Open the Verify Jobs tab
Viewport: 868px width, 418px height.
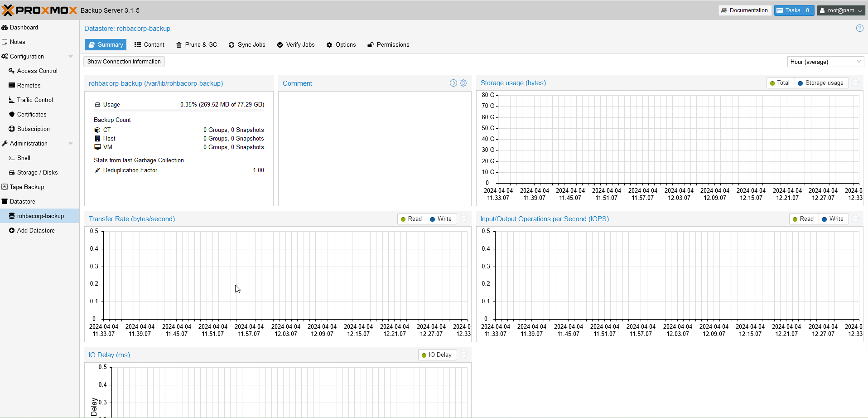(x=296, y=44)
